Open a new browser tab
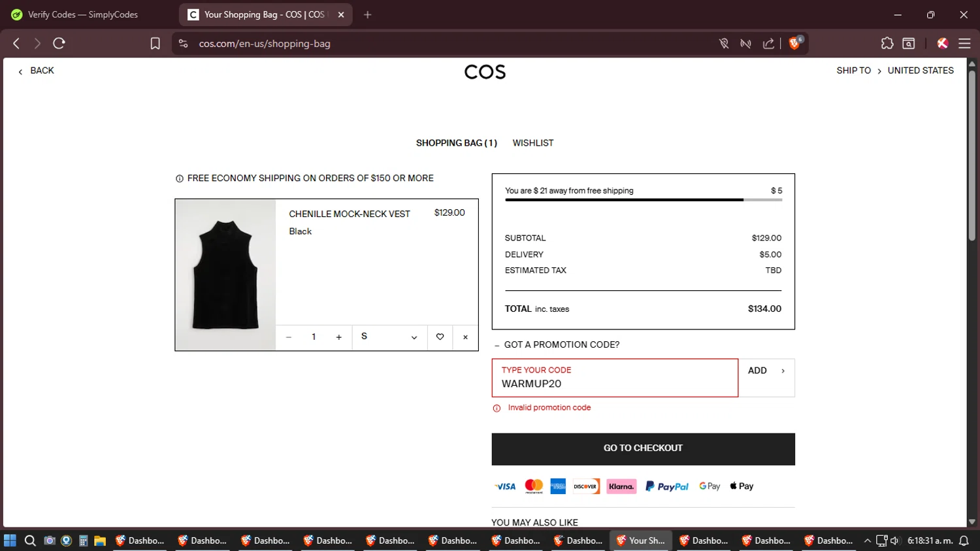This screenshot has height=551, width=980. click(x=368, y=14)
